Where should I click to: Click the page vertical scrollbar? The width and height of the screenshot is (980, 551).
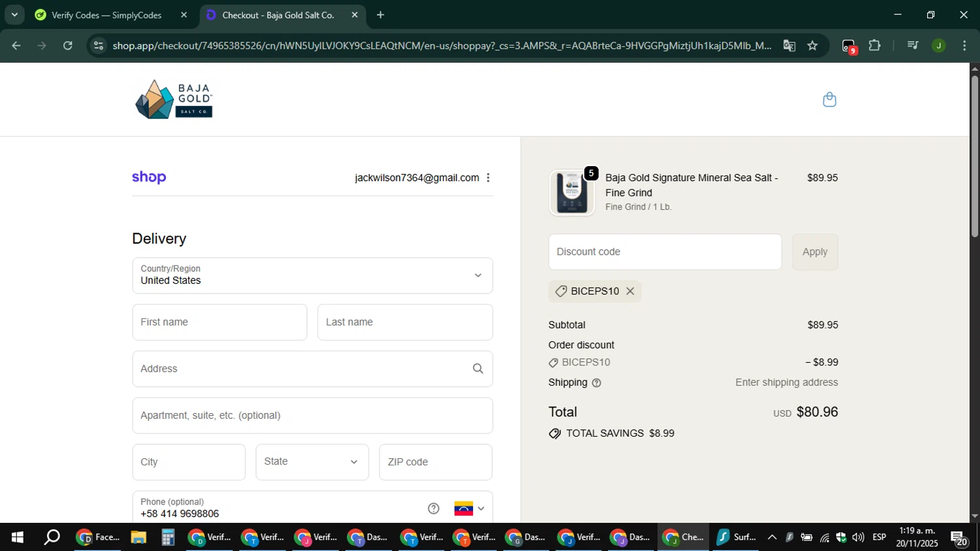click(x=975, y=157)
